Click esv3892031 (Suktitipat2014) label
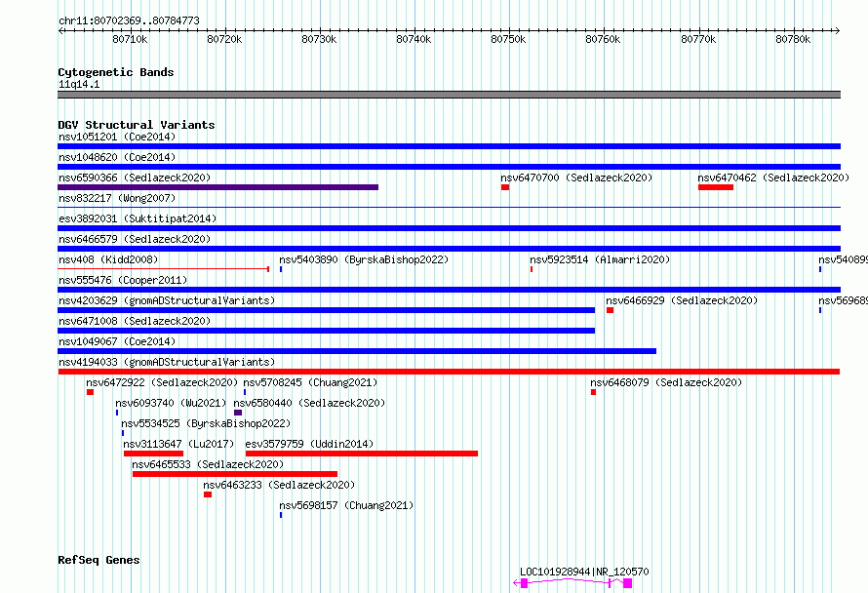 click(138, 218)
